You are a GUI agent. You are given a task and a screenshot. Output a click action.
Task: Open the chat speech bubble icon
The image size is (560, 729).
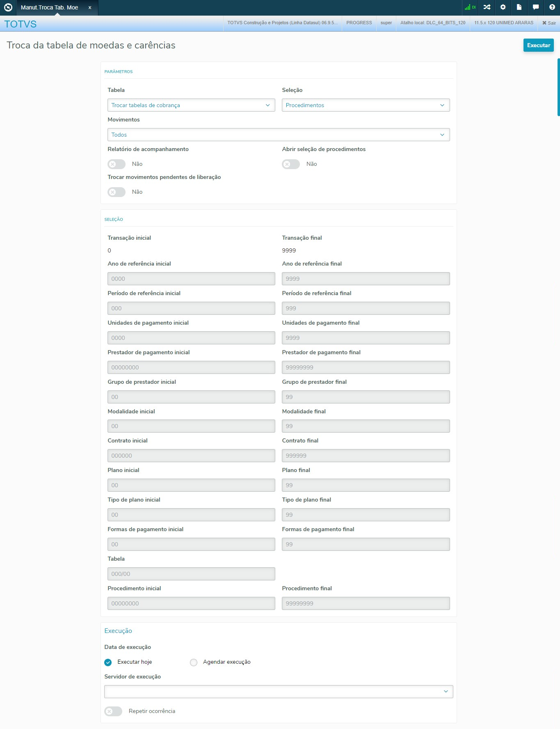[535, 7]
